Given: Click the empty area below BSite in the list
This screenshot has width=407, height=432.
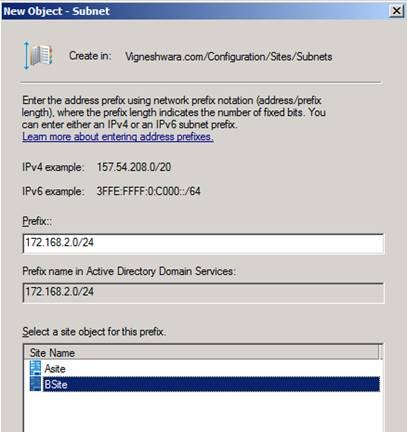Looking at the screenshot, I should (x=203, y=412).
